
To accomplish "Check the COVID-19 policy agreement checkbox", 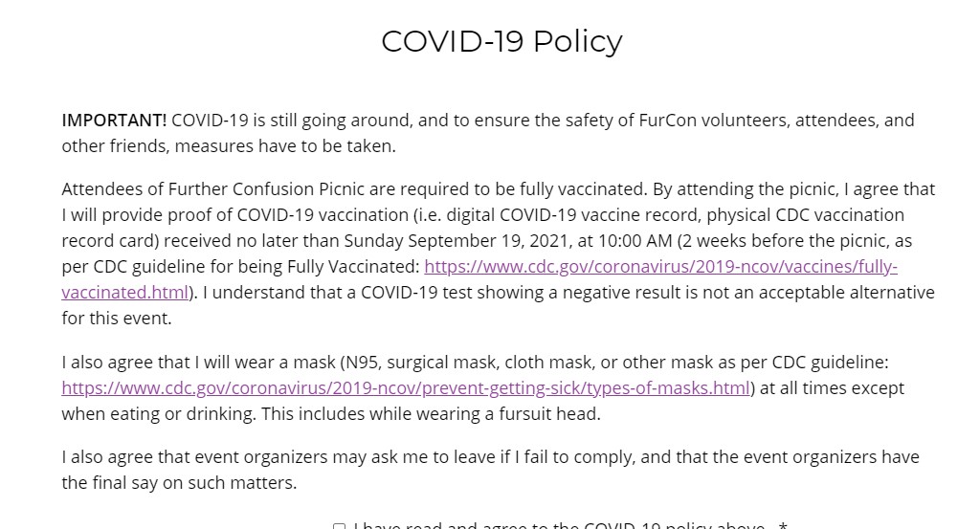I will point(339,526).
